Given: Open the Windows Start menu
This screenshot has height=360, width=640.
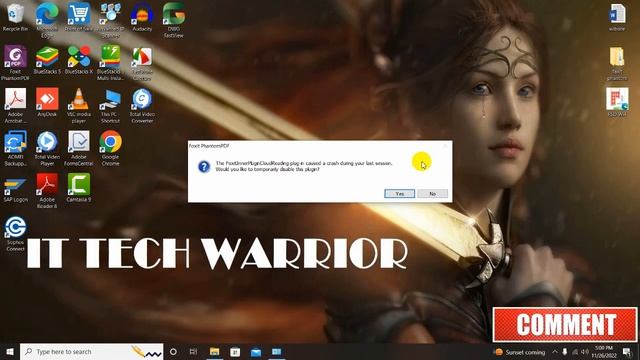Looking at the screenshot, I should [10, 351].
